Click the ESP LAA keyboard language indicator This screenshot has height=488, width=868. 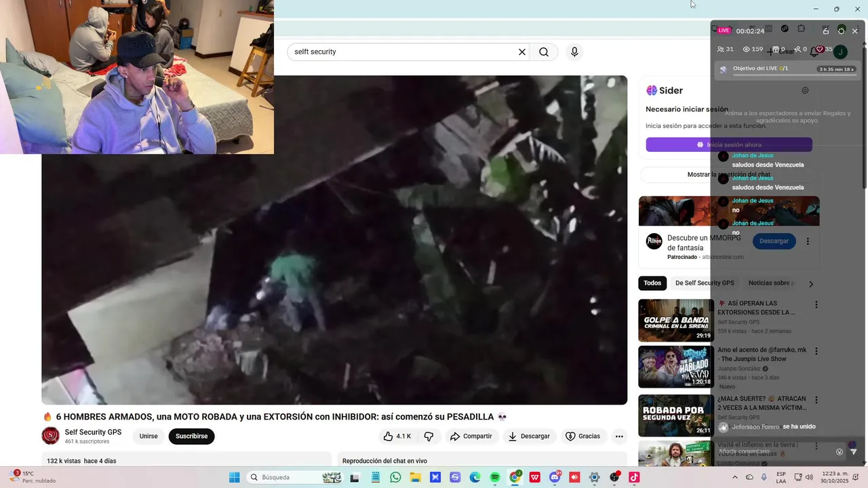click(781, 477)
